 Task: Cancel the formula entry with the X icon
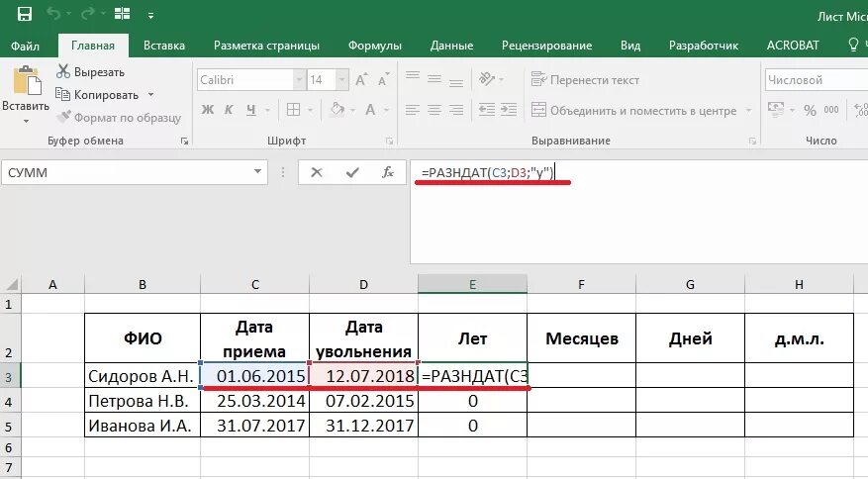pos(317,173)
